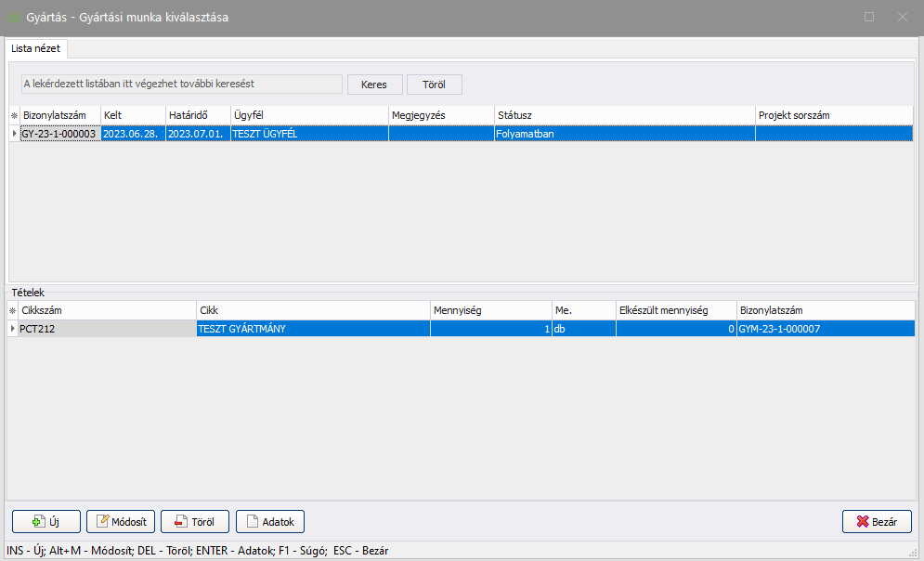Click the Töröl button beside Keres
Viewport: 924px width, 561px height.
click(435, 85)
